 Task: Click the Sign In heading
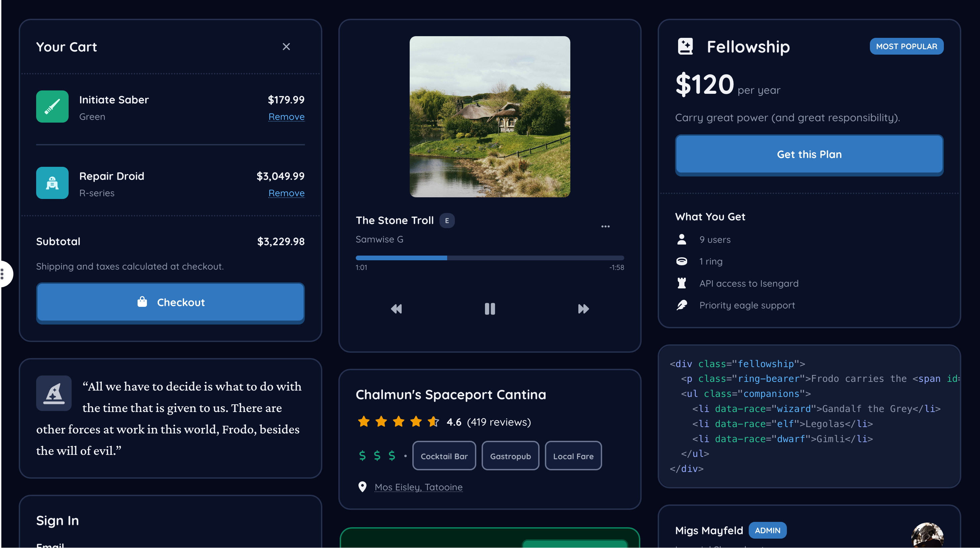pos(58,520)
